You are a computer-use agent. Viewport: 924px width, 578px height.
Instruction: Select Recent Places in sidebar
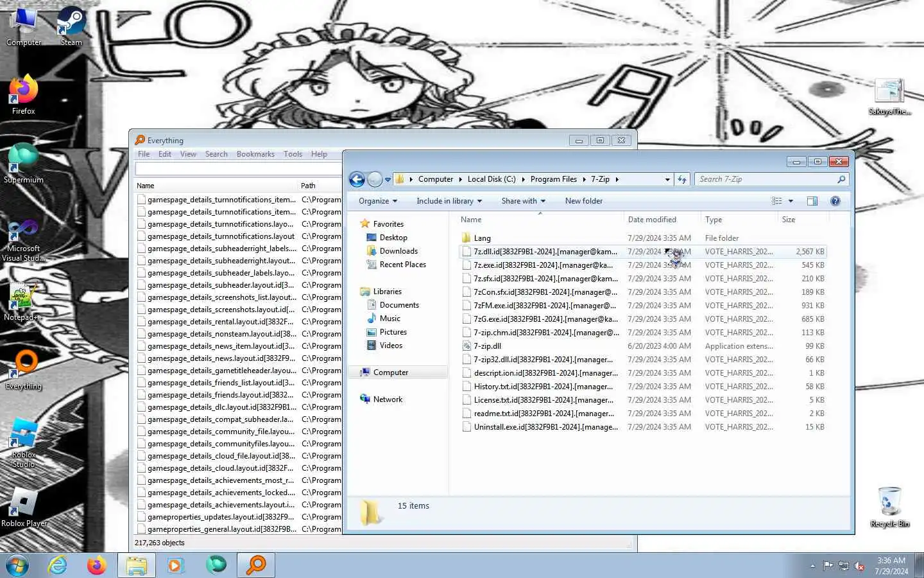(x=402, y=265)
